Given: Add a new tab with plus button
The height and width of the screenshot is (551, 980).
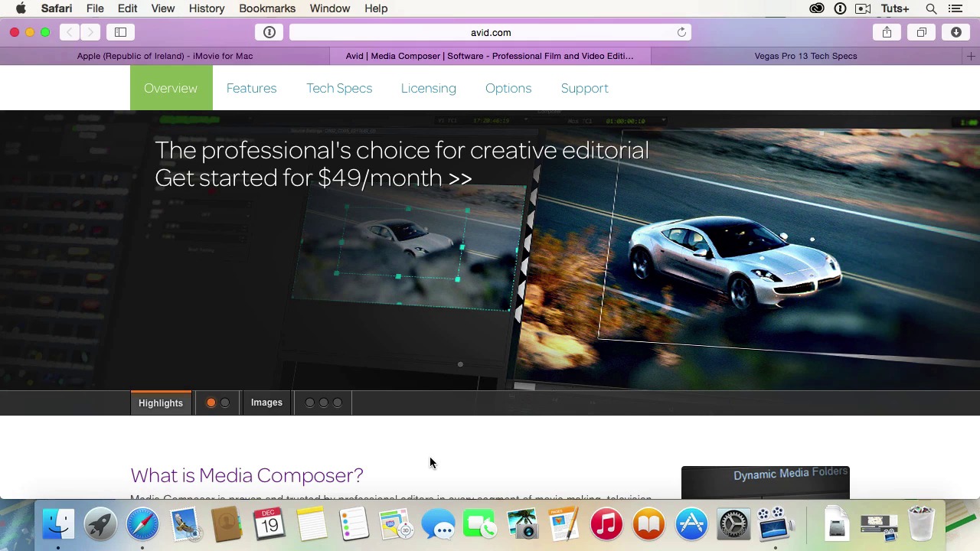Looking at the screenshot, I should tap(971, 56).
